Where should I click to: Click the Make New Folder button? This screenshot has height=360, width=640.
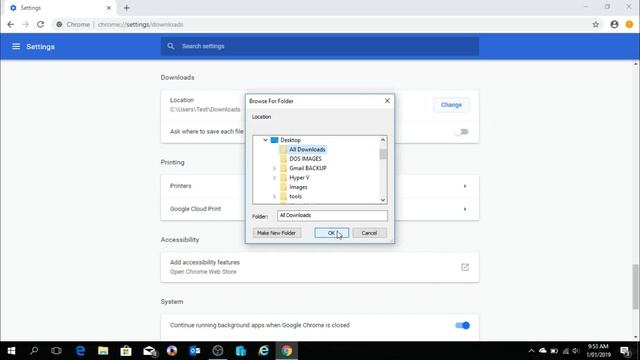(277, 233)
